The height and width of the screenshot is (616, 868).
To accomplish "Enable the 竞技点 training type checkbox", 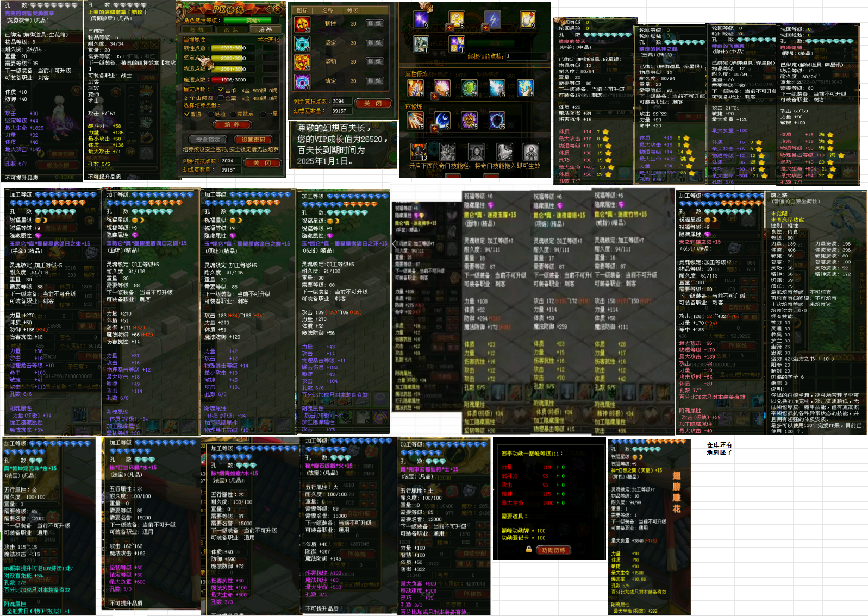I will 233,114.
